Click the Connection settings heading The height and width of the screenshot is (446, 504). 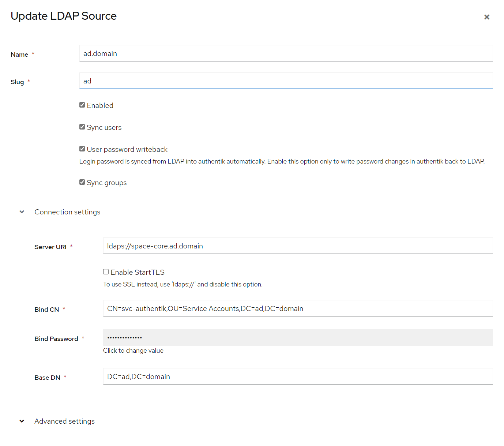67,212
